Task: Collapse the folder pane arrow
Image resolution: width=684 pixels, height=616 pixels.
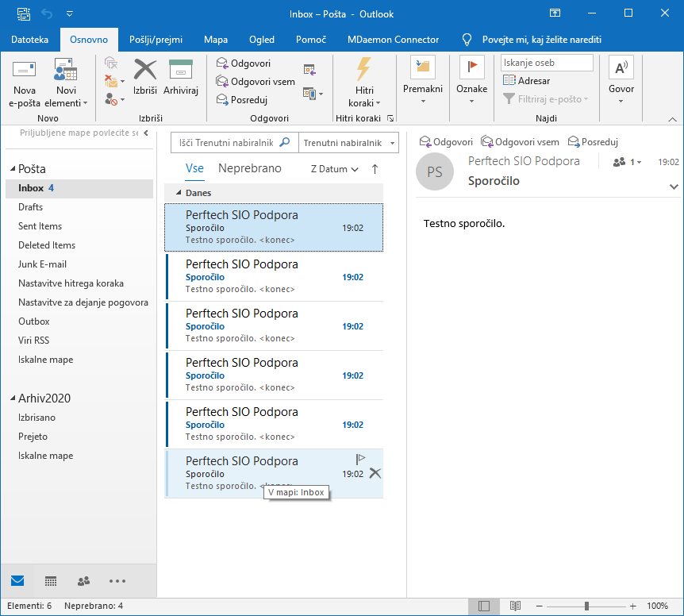Action: tap(146, 133)
